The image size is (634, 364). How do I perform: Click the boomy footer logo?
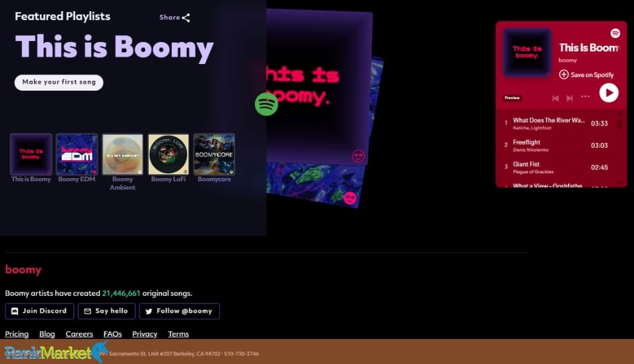pyautogui.click(x=23, y=270)
